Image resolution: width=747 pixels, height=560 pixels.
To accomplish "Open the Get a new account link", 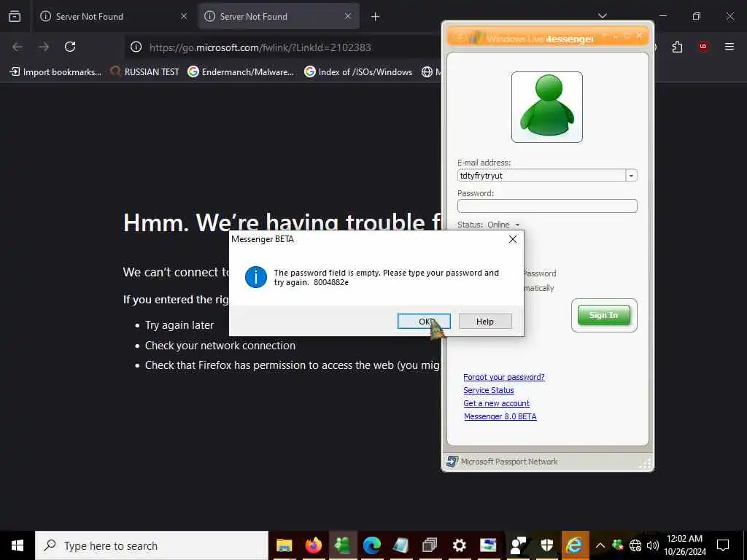I will tap(496, 403).
